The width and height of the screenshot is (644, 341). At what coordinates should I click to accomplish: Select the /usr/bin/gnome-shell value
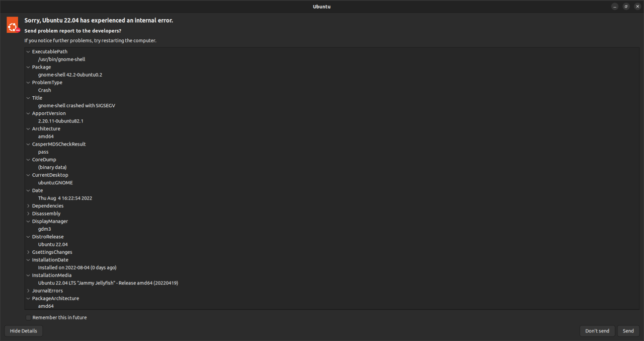click(x=61, y=59)
